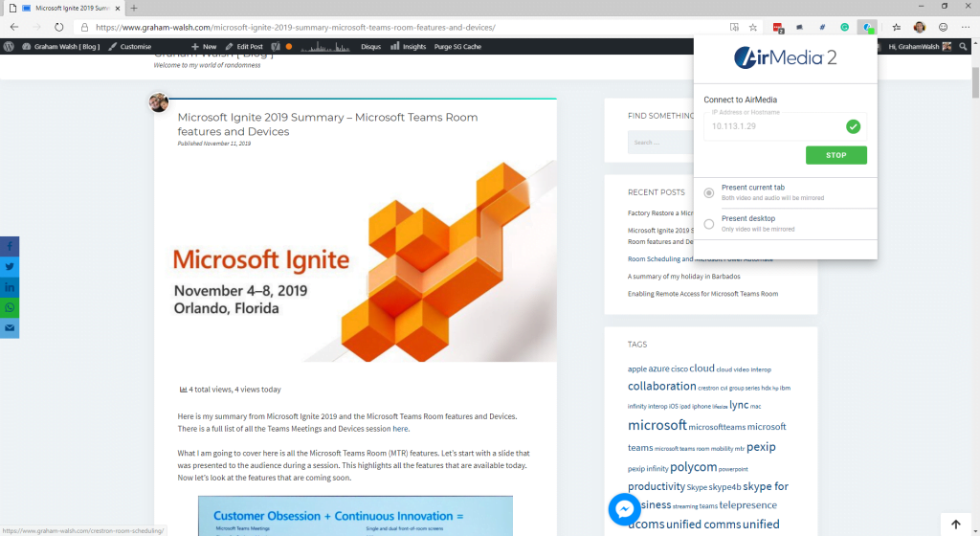Open the dark speech-bubble extension icon
The width and height of the screenshot is (980, 536).
click(x=799, y=28)
